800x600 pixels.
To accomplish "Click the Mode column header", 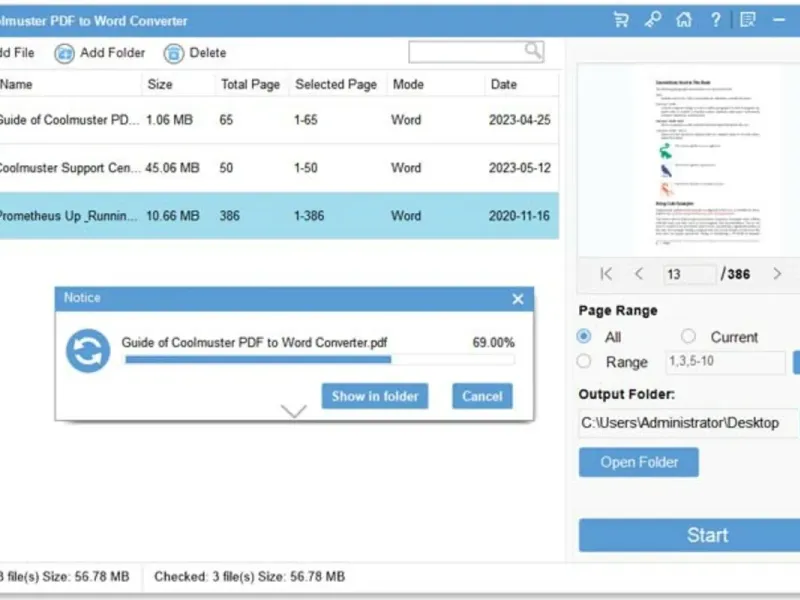I will point(408,84).
